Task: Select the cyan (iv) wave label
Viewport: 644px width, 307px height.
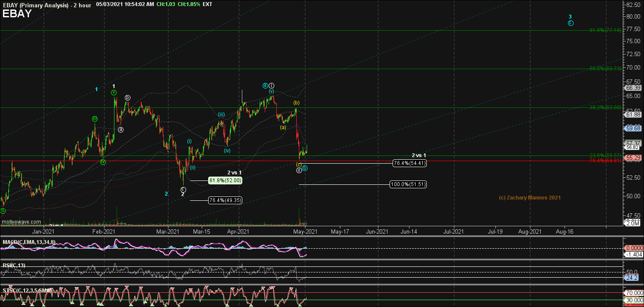Action: [227, 151]
